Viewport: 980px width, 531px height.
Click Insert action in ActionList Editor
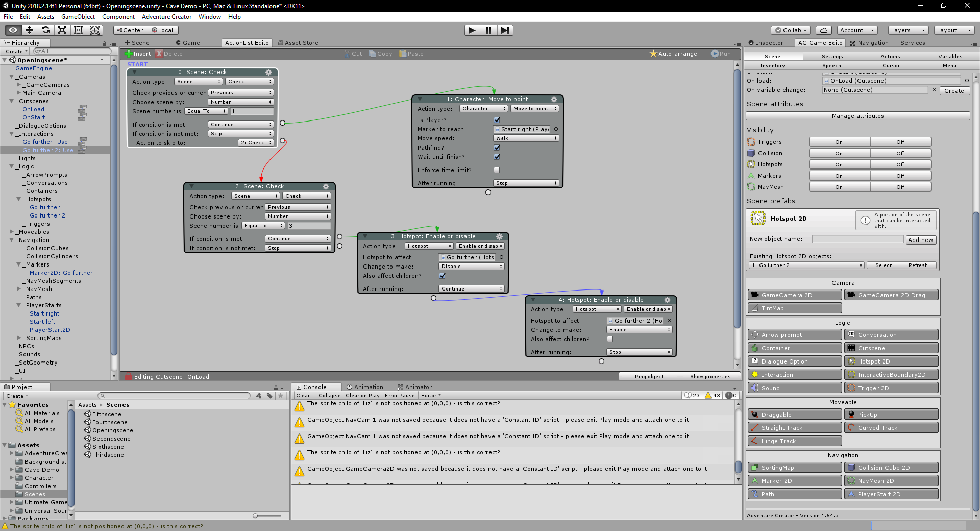coord(138,54)
